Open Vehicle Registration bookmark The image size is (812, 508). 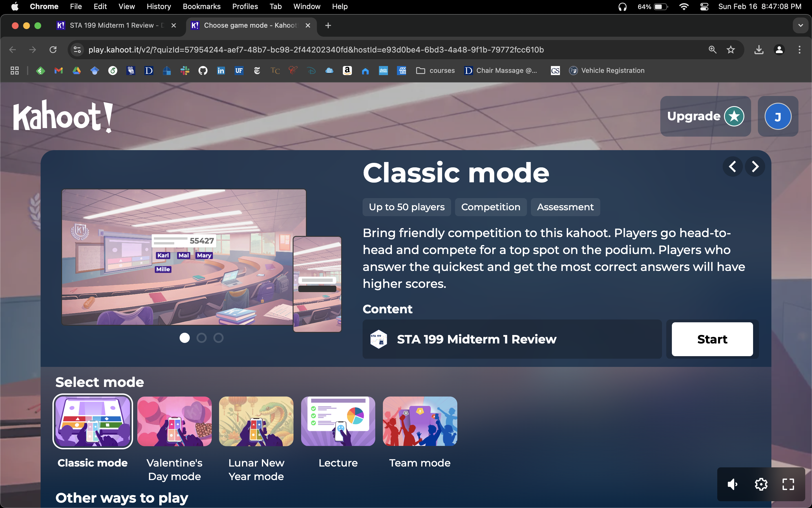[x=607, y=71]
